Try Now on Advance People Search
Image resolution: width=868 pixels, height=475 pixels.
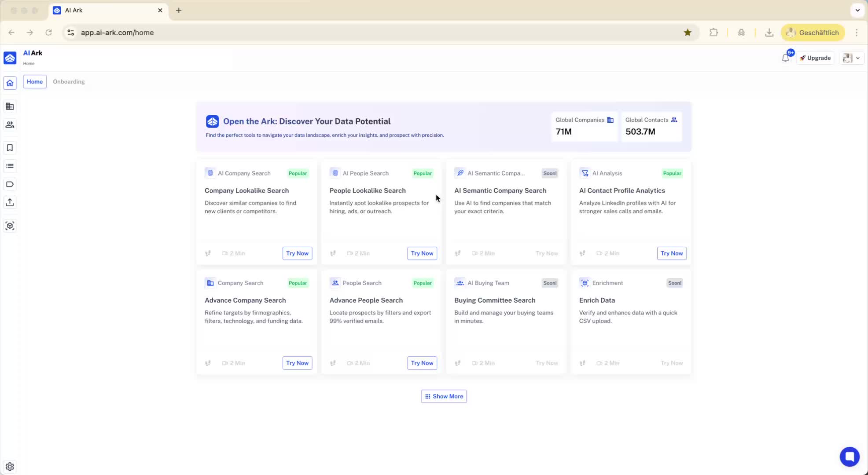pyautogui.click(x=422, y=363)
